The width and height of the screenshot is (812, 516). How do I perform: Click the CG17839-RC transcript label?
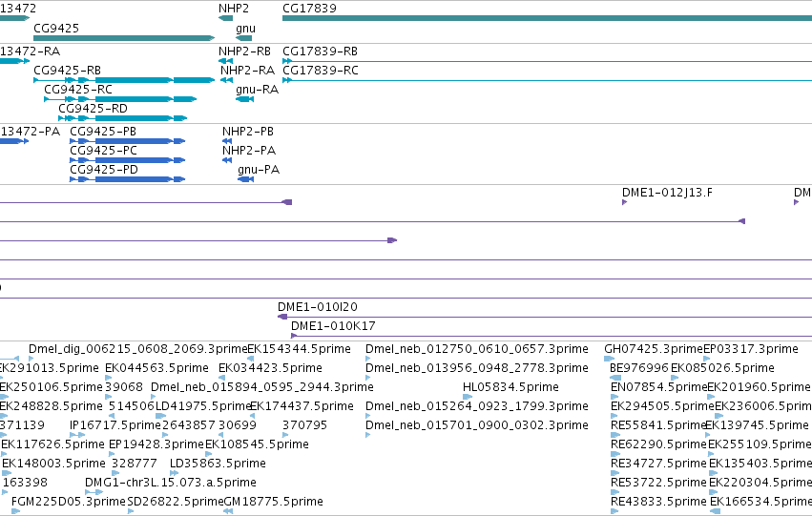[x=321, y=71]
